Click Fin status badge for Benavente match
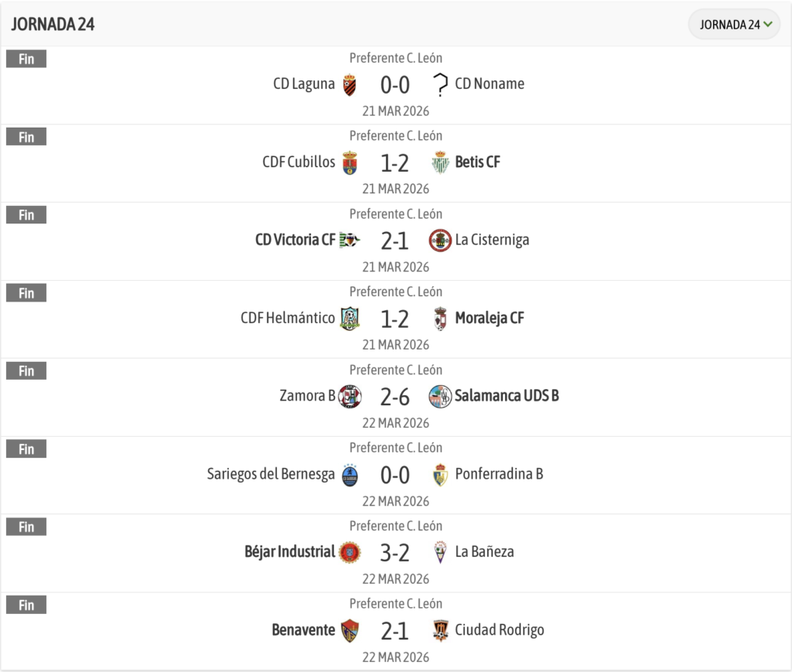Screen dimensions: 792x672 click(26, 605)
